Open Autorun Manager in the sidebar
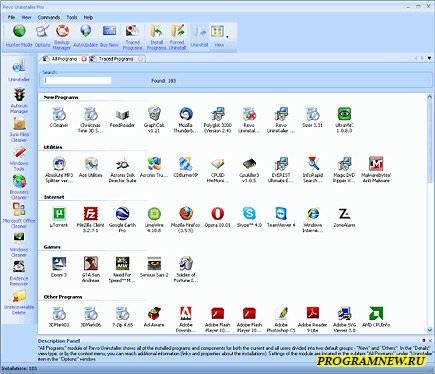Image resolution: width=435 pixels, height=374 pixels. pyautogui.click(x=19, y=101)
